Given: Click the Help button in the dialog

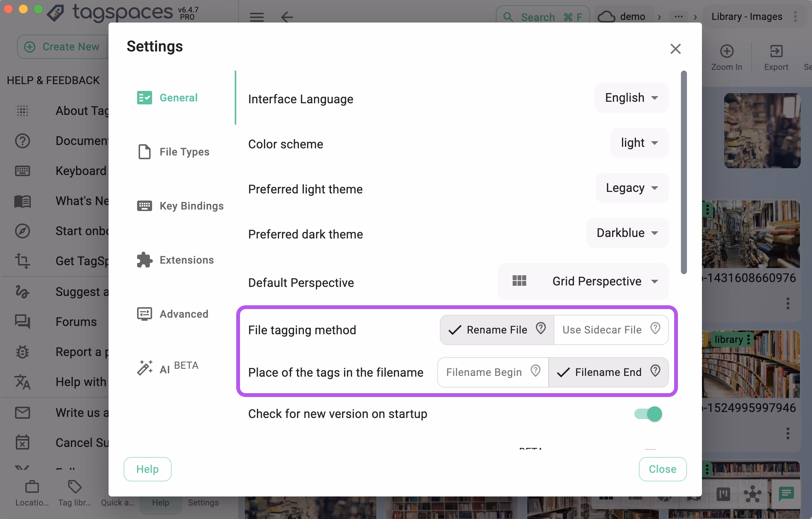Looking at the screenshot, I should (x=147, y=469).
